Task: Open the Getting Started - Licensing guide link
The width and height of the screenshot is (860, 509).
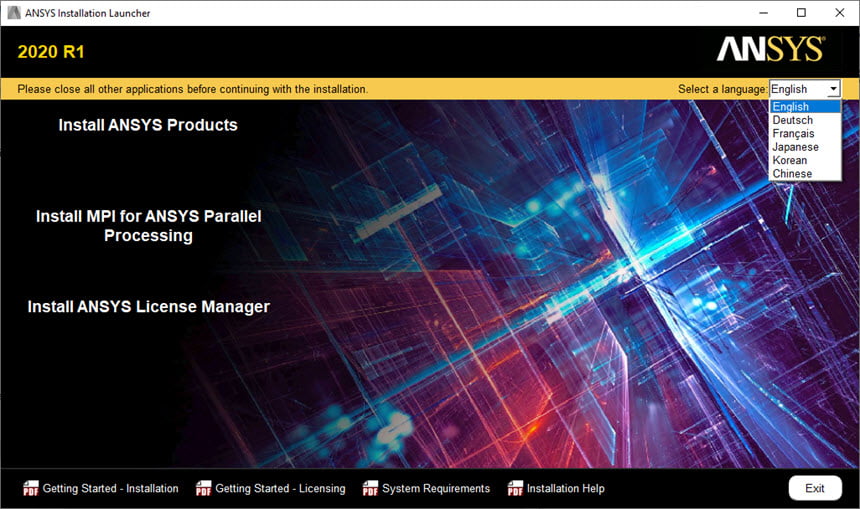Action: pyautogui.click(x=280, y=488)
